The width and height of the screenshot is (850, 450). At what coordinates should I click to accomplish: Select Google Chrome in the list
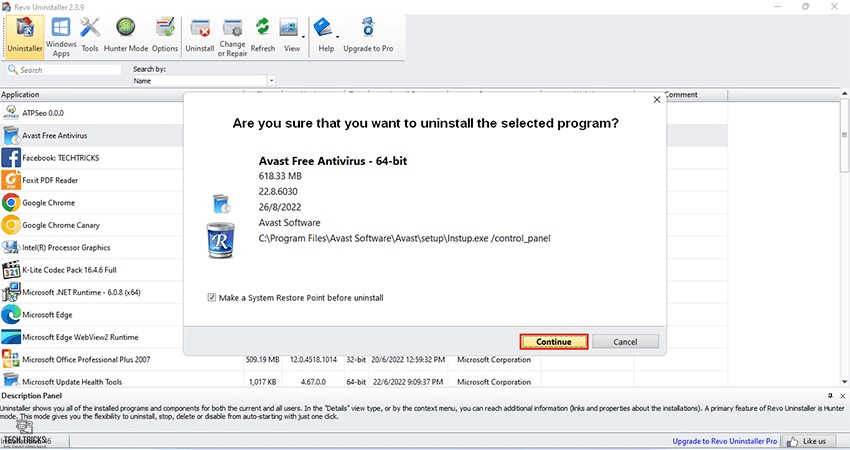pyautogui.click(x=92, y=202)
